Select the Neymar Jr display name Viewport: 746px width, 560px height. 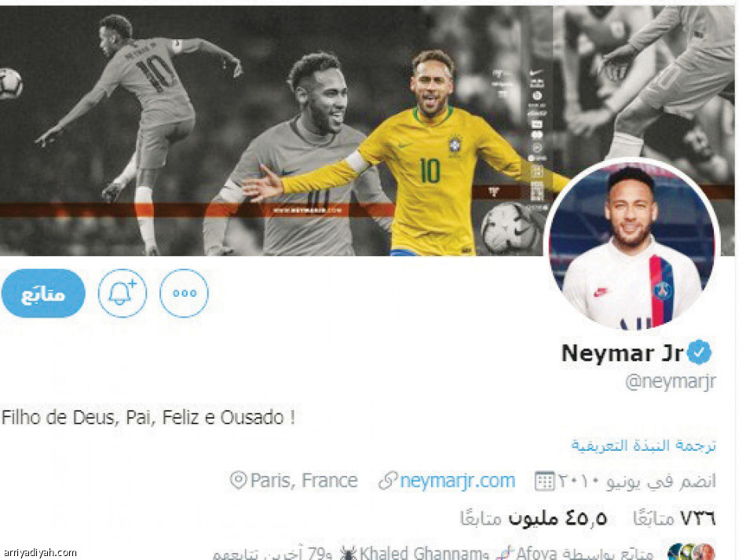tap(622, 353)
